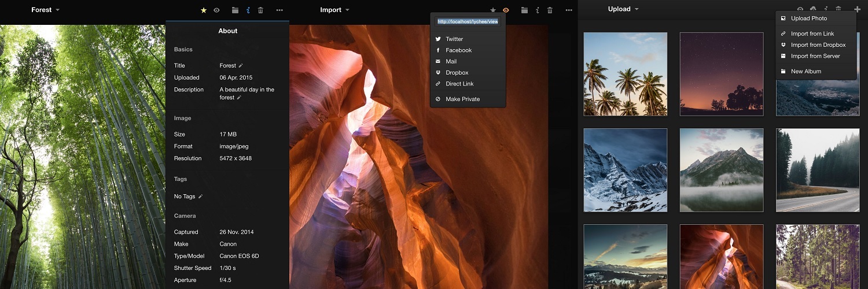The image size is (868, 289).
Task: Expand the Forest title dropdown
Action: point(58,10)
